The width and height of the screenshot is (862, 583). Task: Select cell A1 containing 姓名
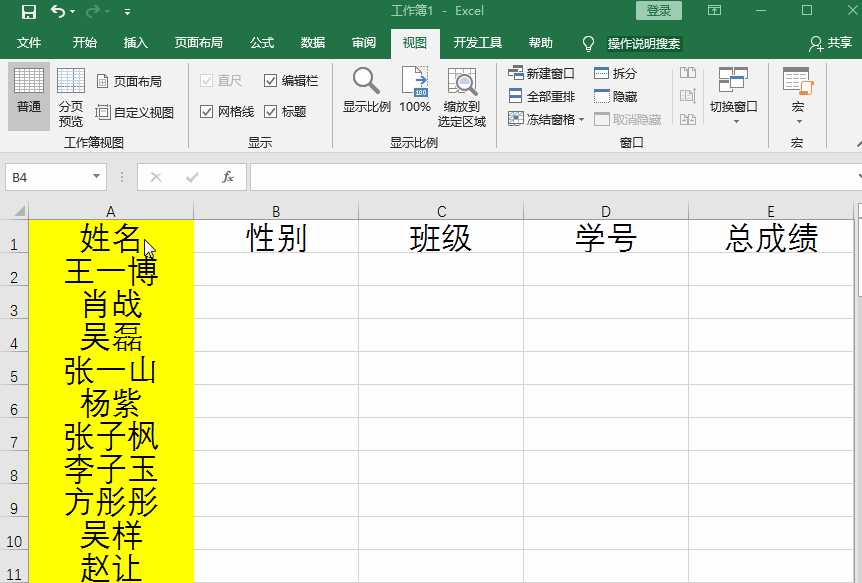coord(110,238)
